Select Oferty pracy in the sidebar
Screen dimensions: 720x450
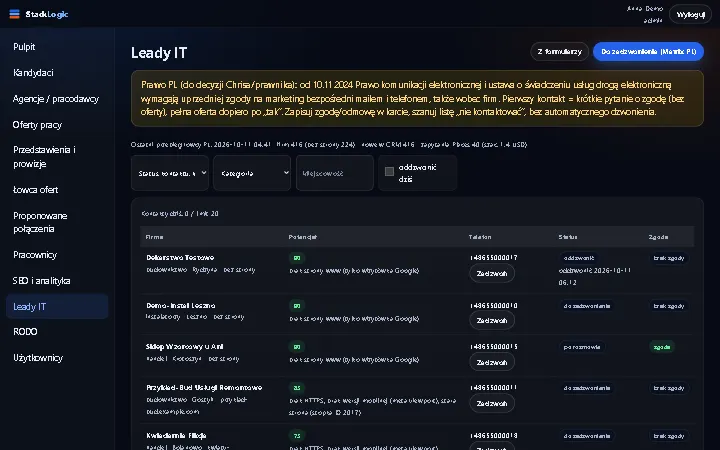[x=37, y=125]
